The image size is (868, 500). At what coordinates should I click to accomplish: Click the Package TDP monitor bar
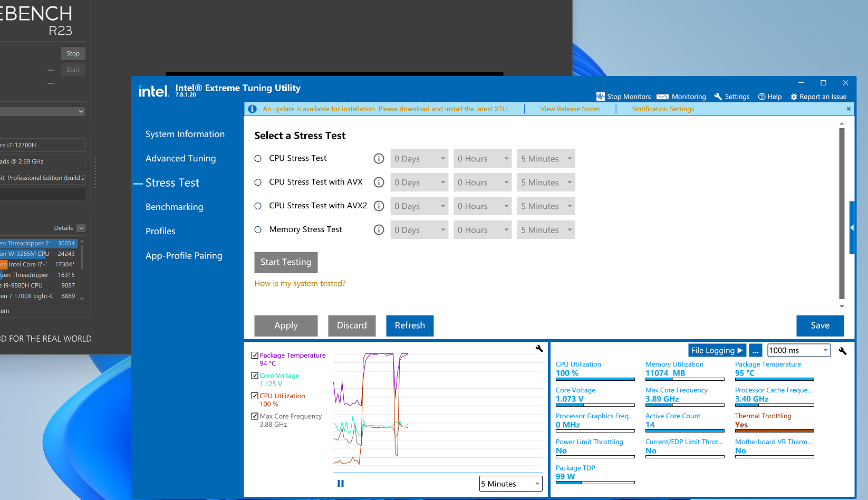click(595, 483)
